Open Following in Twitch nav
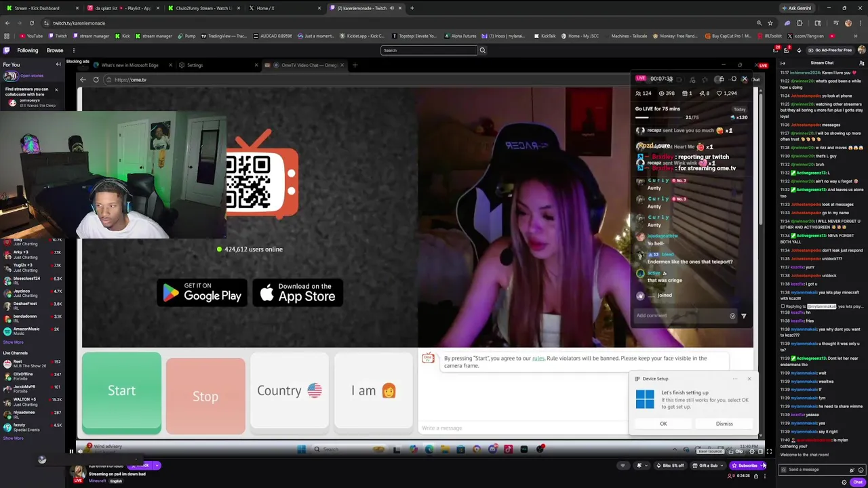Viewport: 868px width, 488px height. point(28,50)
